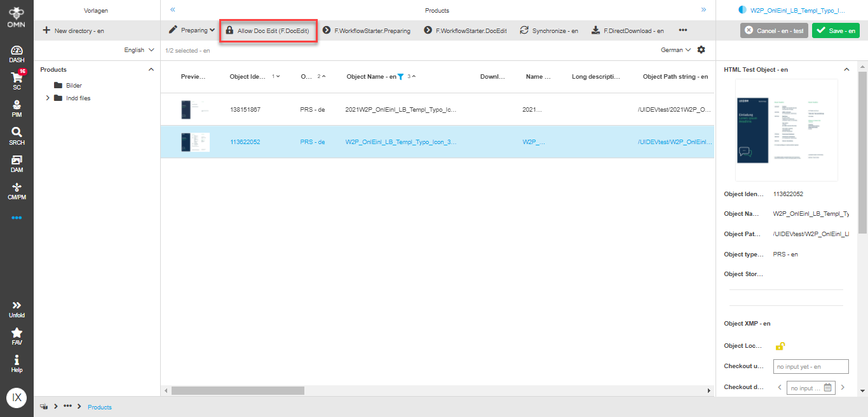Click the Checkout user input field
The width and height of the screenshot is (868, 417).
point(811,366)
